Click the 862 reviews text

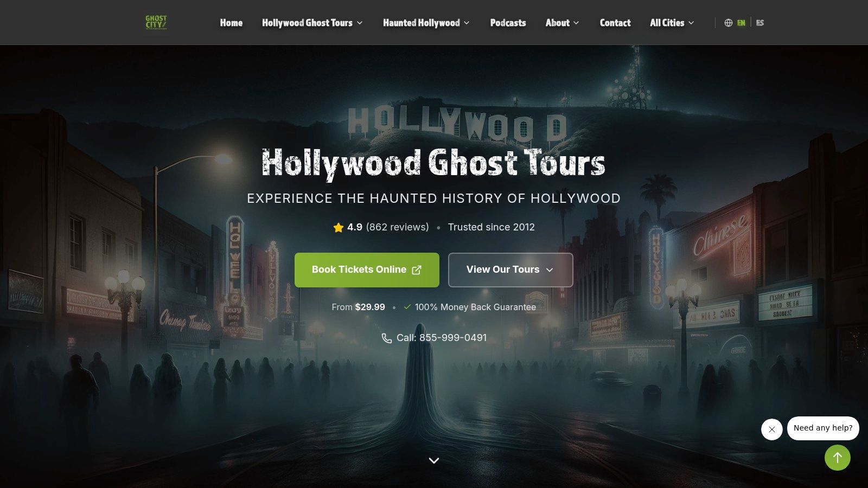(398, 227)
